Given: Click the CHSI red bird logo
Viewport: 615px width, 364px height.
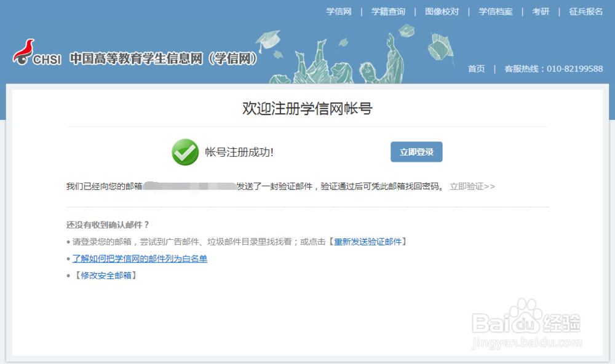Looking at the screenshot, I should tap(36, 52).
